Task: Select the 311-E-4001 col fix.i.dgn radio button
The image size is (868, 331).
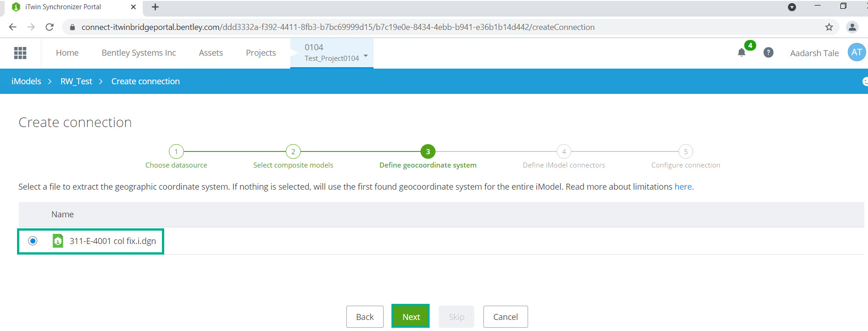Action: [33, 241]
